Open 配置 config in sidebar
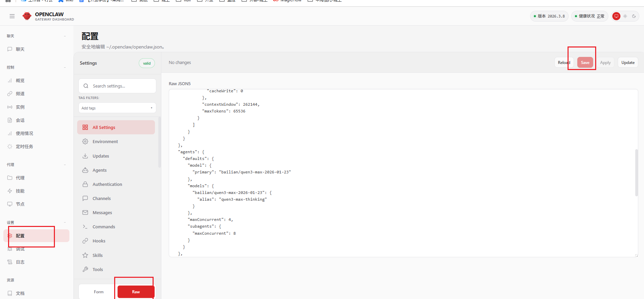 click(x=36, y=236)
